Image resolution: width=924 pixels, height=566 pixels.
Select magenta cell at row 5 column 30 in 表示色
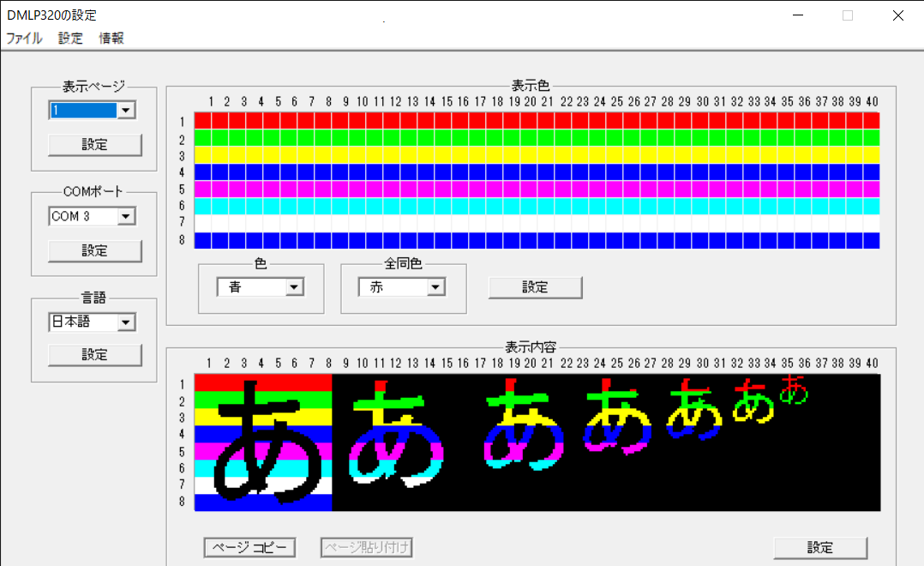[x=700, y=189]
